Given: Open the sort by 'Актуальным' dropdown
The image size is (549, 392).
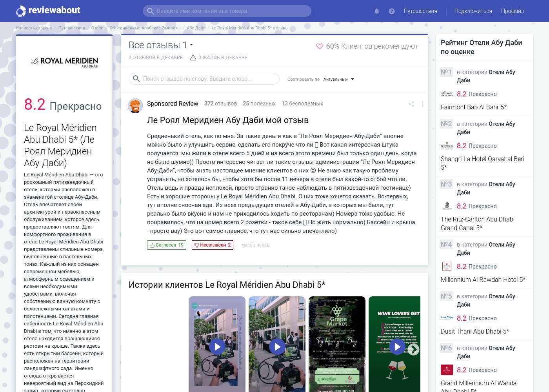Looking at the screenshot, I should point(338,79).
